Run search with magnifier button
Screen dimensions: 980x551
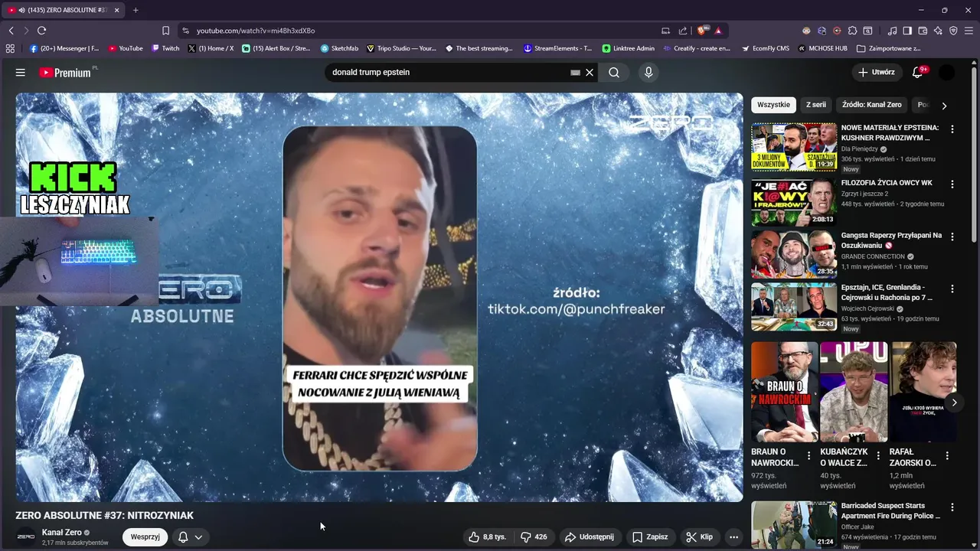pos(614,72)
